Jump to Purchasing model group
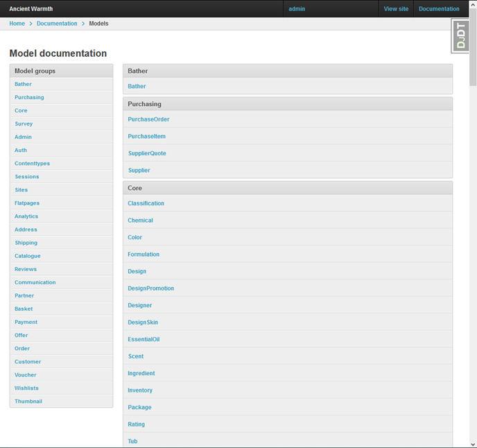Screen dimensions: 477x448 [29, 98]
